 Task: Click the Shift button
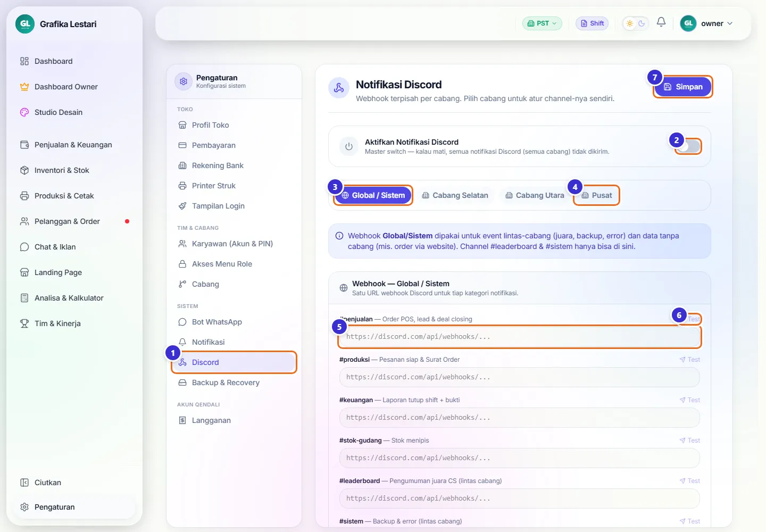(x=592, y=23)
